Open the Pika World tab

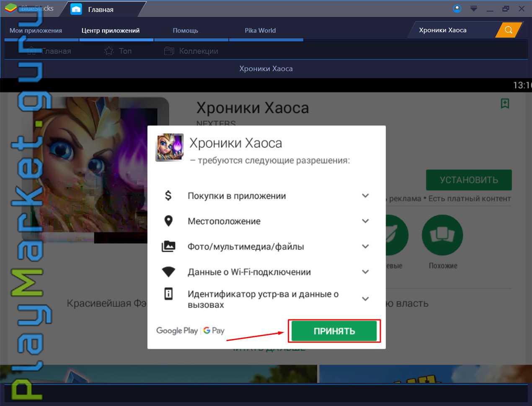coord(260,31)
